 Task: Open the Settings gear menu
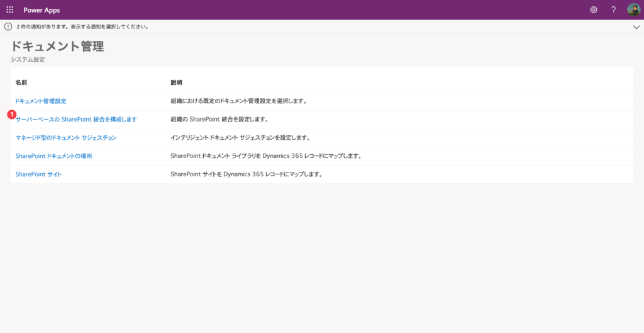[x=593, y=10]
